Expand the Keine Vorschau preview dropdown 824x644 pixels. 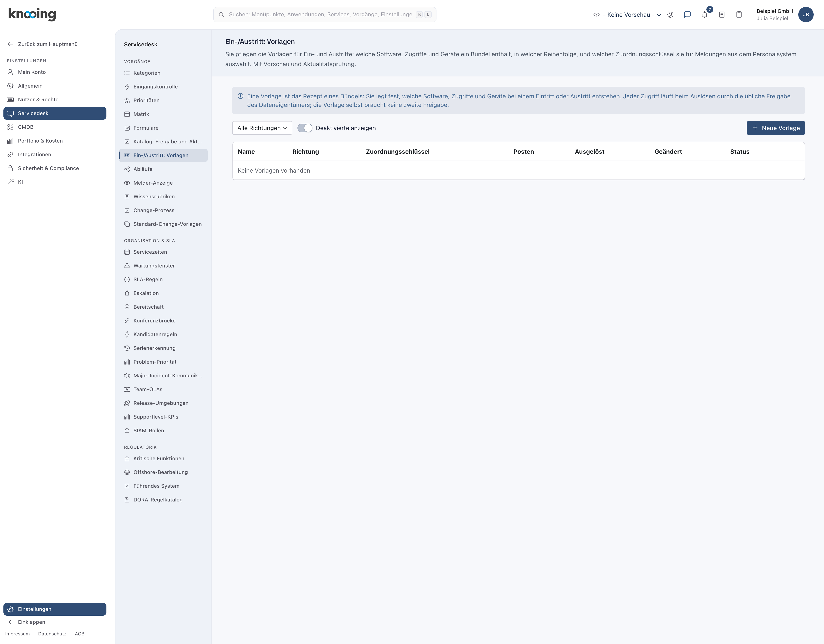coord(627,15)
